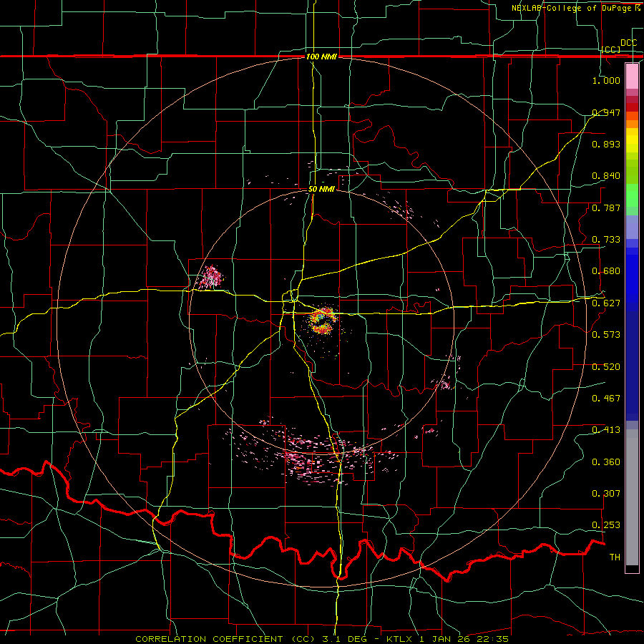
Task: Click the 1.000 color scale value
Action: [x=606, y=80]
